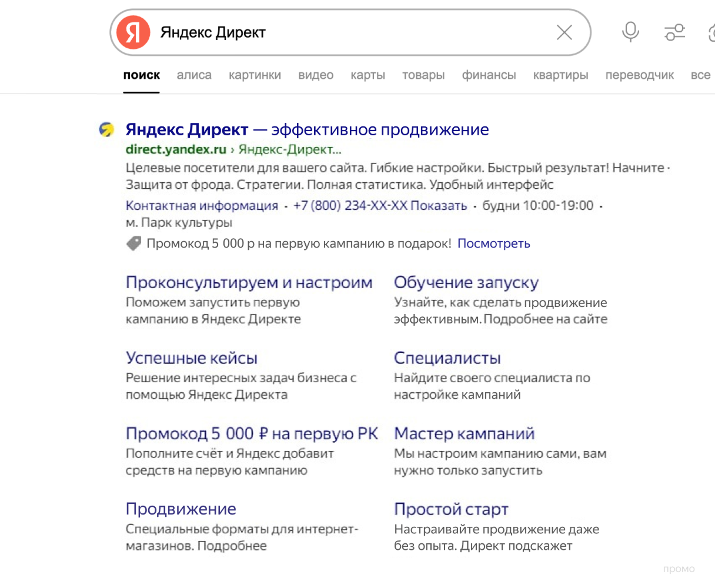Open Контактная информация link
The image size is (715, 588).
[x=202, y=206]
